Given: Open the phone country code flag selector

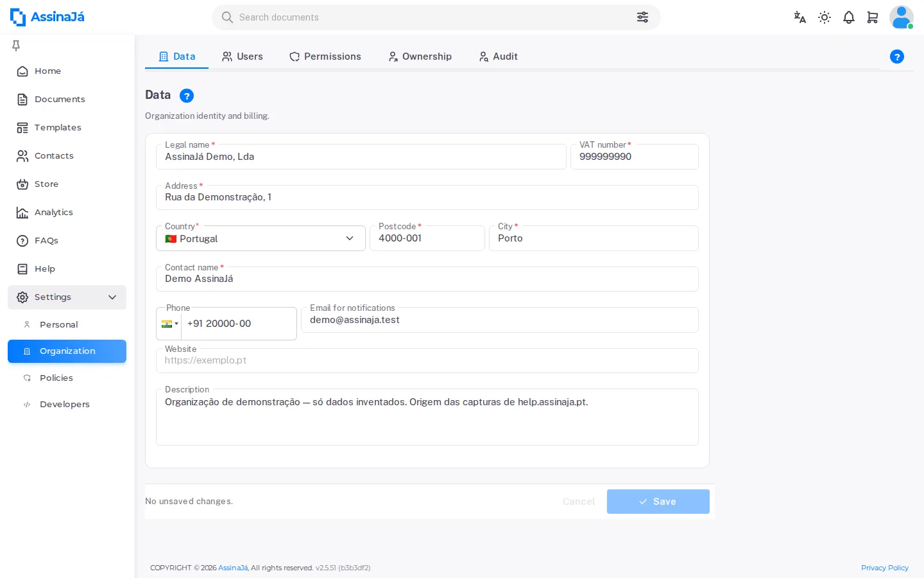Looking at the screenshot, I should (x=169, y=324).
